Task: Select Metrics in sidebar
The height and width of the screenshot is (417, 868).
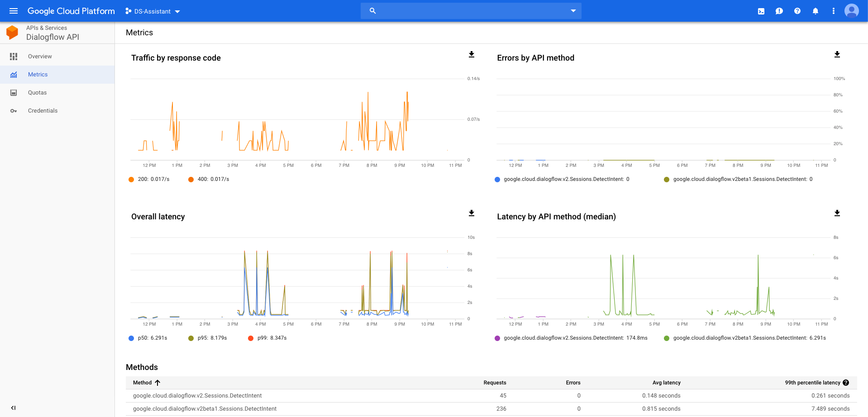Action: pos(57,75)
